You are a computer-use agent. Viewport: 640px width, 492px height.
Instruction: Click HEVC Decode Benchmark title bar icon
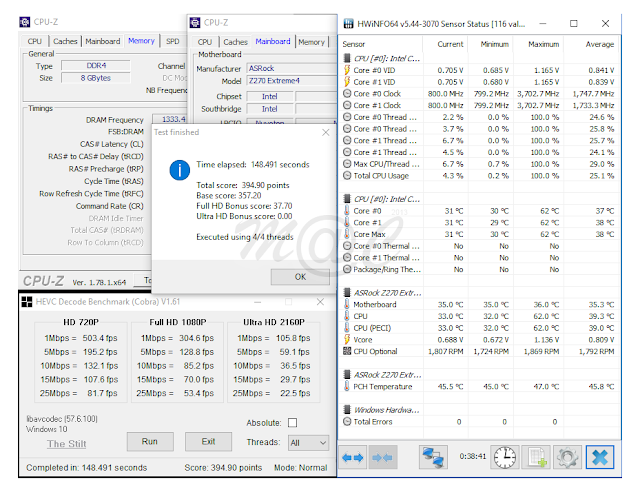tap(27, 302)
